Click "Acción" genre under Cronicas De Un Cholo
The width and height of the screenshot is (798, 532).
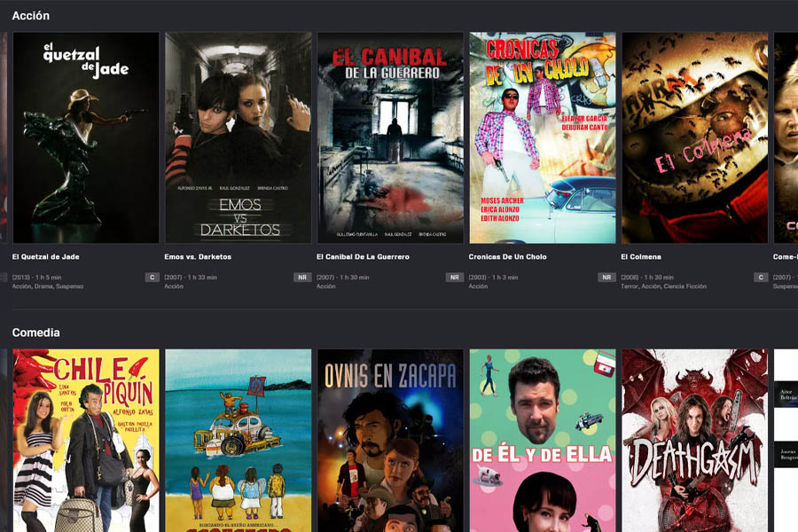[478, 286]
